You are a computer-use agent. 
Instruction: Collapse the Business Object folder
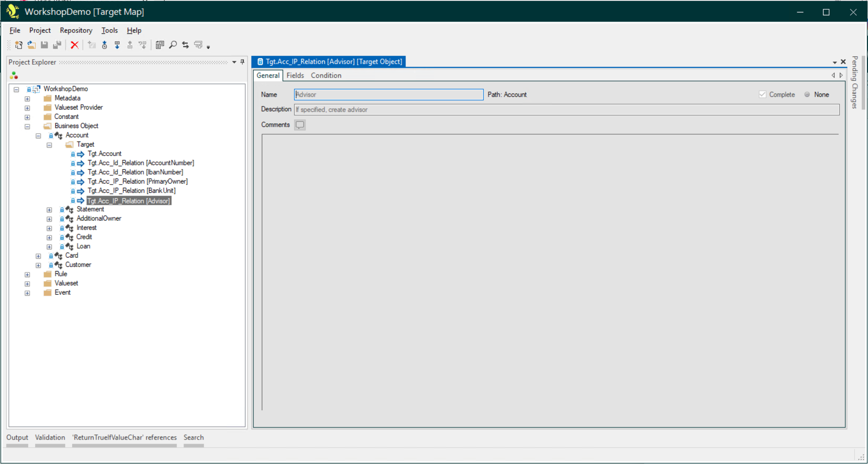click(x=27, y=126)
